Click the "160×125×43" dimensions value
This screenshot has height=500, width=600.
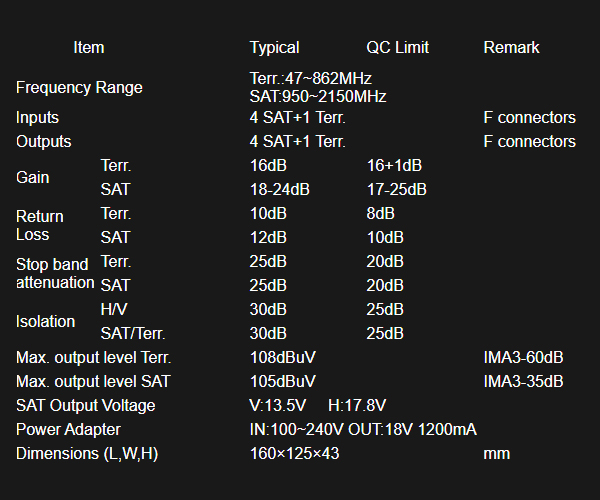click(x=294, y=453)
